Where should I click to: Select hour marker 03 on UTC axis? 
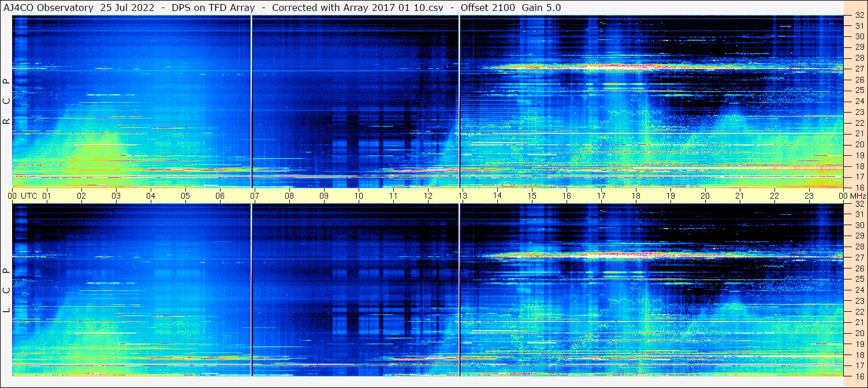click(116, 196)
